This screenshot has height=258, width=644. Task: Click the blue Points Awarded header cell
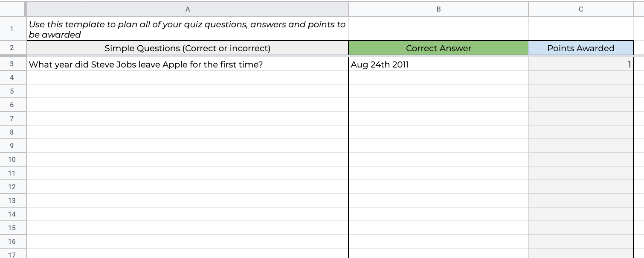(x=581, y=48)
